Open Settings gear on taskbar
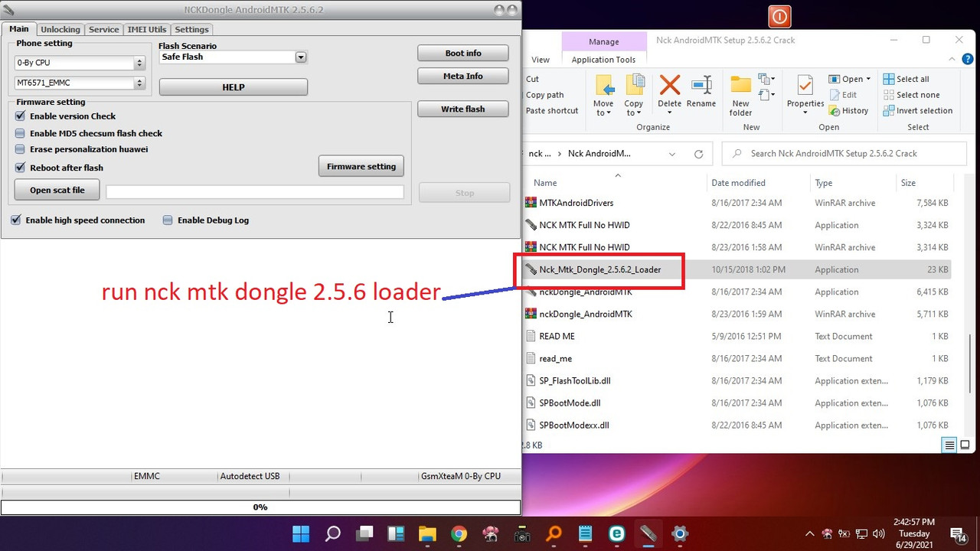This screenshot has height=551, width=980. [x=679, y=533]
